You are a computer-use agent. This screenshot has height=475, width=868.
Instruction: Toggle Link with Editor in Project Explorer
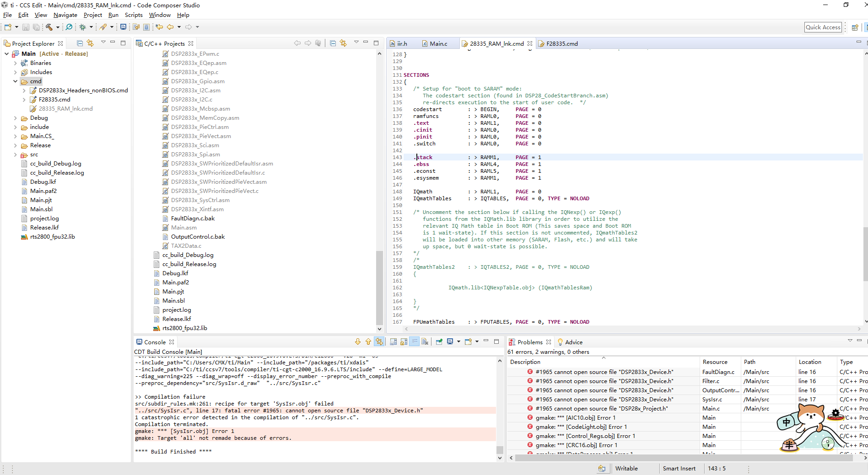point(90,43)
